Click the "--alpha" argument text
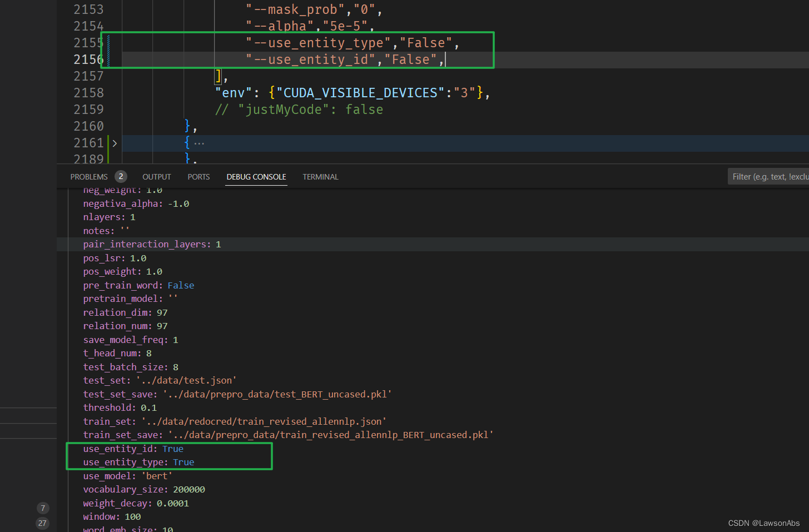Screen dimensions: 809x532 (x=280, y=26)
